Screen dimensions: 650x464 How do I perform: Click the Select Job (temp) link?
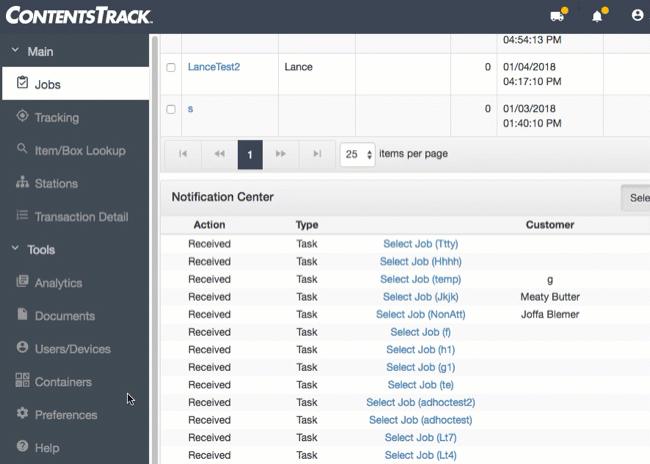pyautogui.click(x=420, y=279)
